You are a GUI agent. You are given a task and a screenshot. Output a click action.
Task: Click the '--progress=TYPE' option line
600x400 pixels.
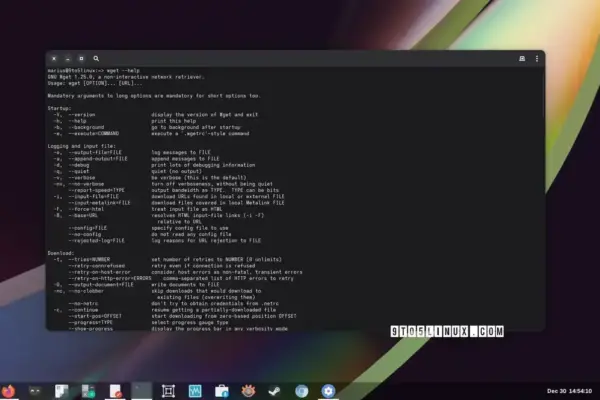(x=148, y=322)
